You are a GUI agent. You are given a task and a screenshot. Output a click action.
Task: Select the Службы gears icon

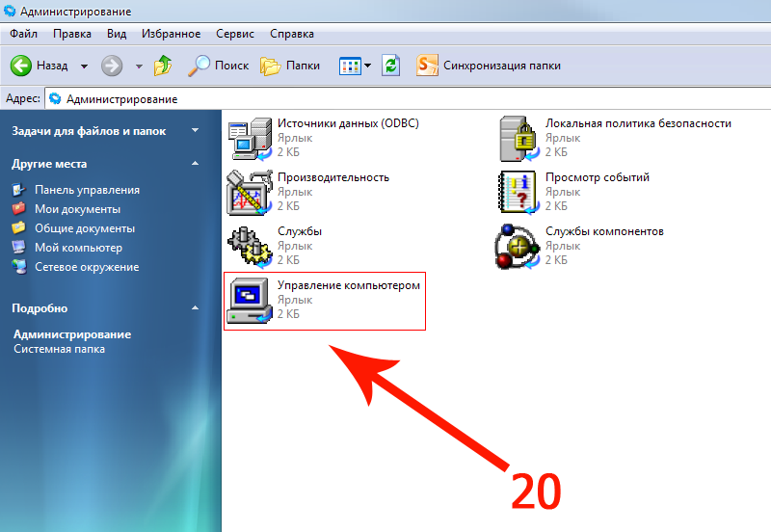pos(250,247)
